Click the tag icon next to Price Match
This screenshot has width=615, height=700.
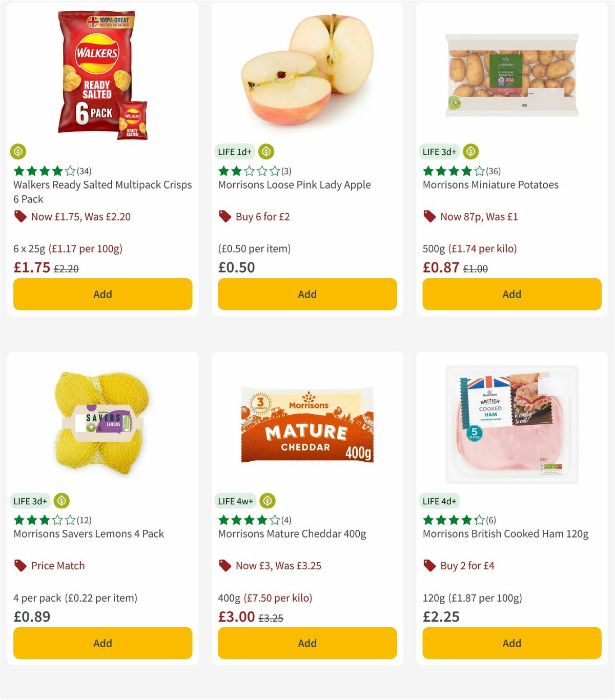coord(21,565)
